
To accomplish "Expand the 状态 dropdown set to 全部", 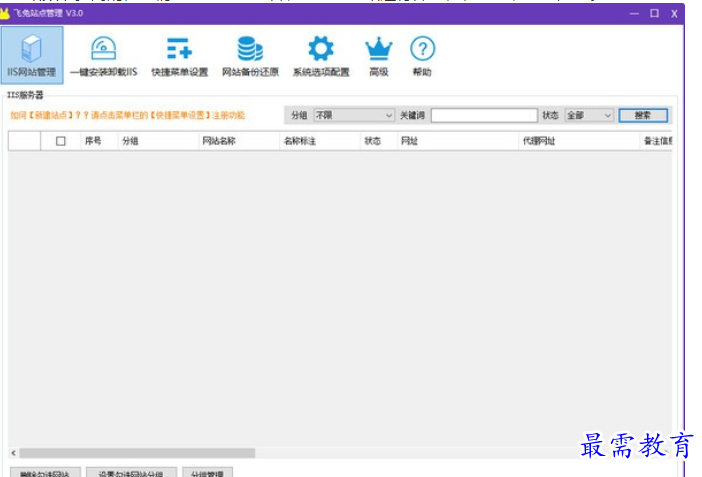I will tap(589, 116).
